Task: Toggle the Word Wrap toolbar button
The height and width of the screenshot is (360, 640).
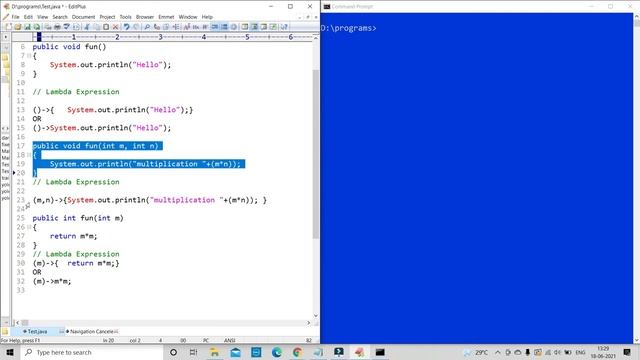Action: tap(205, 27)
